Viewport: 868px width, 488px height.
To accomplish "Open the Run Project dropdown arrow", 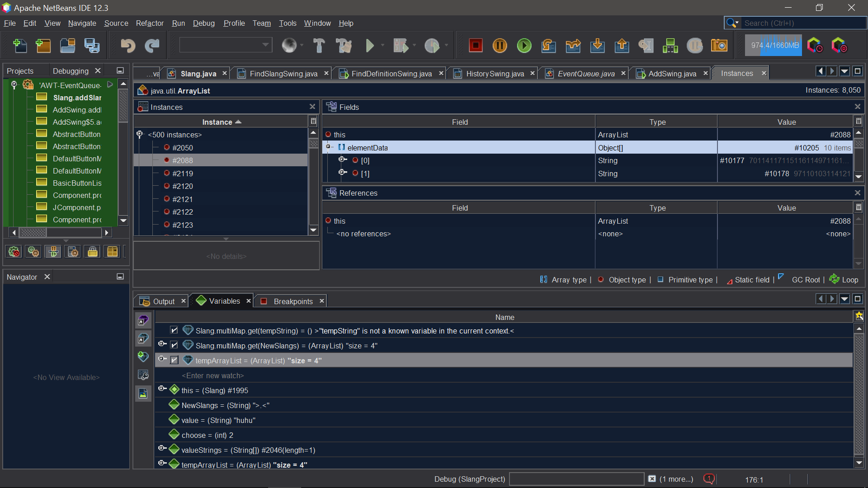I will pos(382,45).
